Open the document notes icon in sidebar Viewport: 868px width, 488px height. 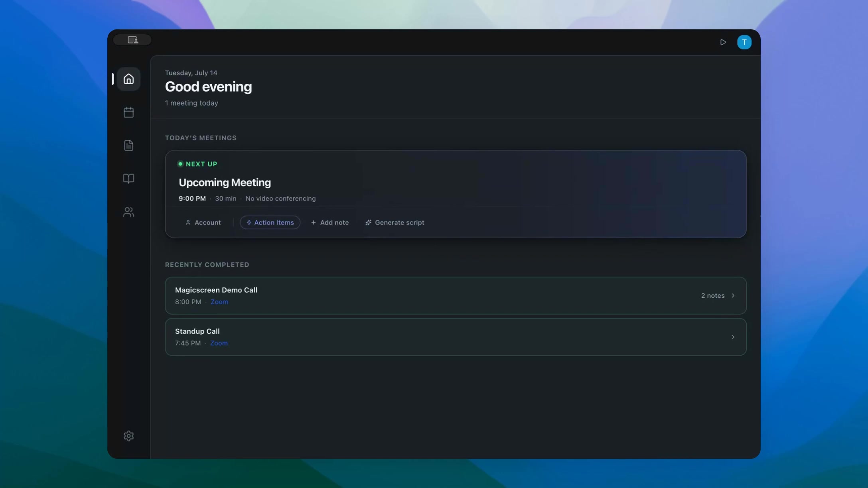pyautogui.click(x=128, y=146)
